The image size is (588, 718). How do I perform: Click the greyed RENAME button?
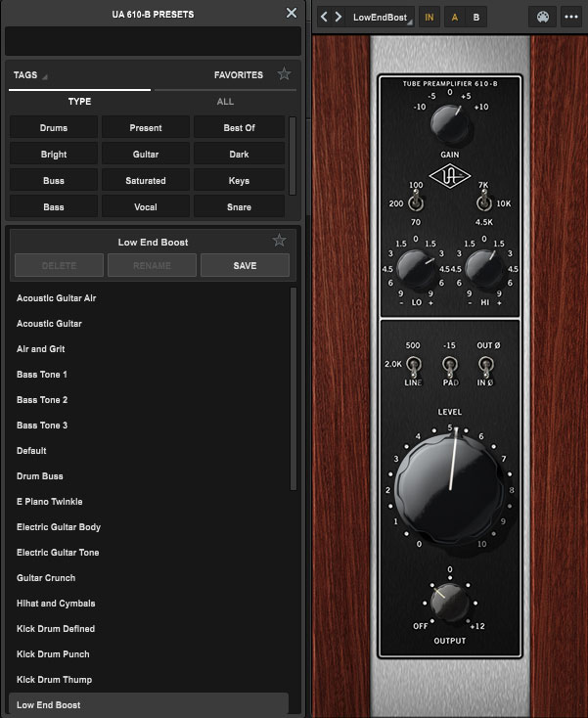(152, 266)
